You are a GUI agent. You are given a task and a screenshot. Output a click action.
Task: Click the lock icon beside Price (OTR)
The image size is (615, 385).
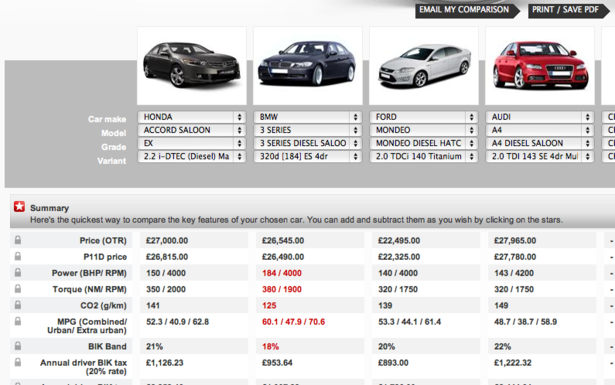click(x=18, y=240)
